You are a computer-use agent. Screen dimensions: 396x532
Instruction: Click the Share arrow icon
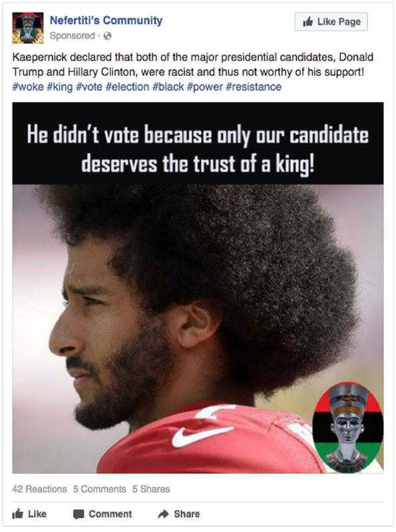[x=163, y=514]
